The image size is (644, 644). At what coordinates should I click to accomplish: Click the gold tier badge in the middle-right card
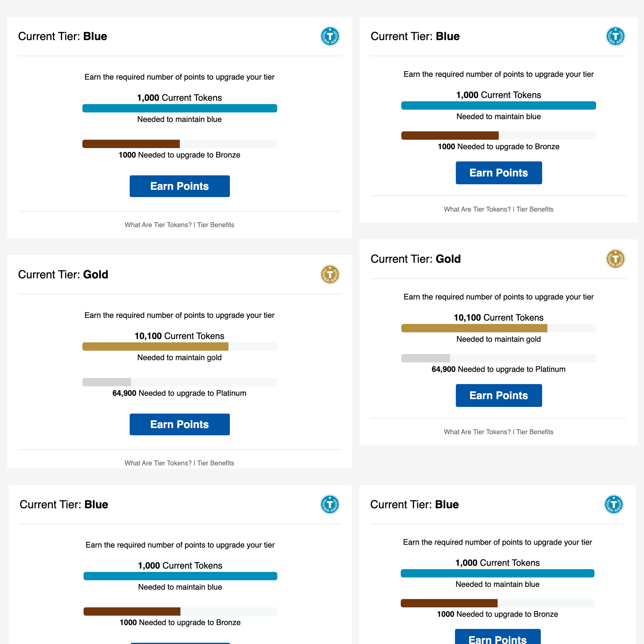coord(615,259)
